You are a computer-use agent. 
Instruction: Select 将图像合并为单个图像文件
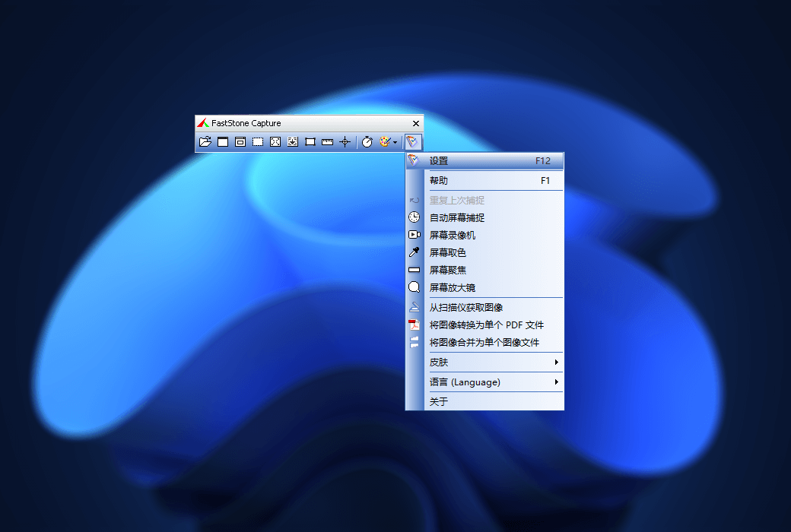point(484,343)
